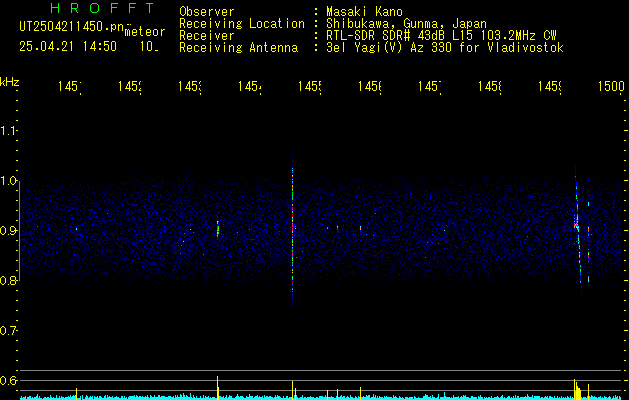Select the text Shibukawa, Gunma, Japan
Viewport: 629px width, 400px height.
pos(406,24)
